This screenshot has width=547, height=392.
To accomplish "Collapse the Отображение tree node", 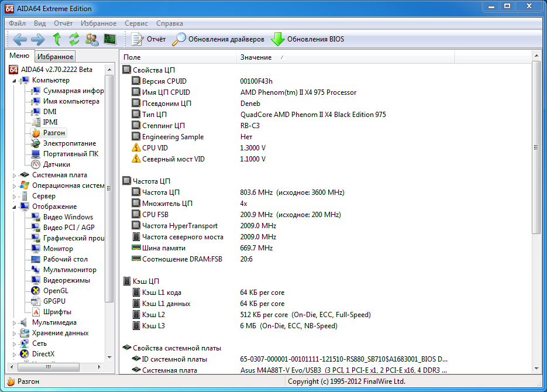I will click(x=15, y=207).
